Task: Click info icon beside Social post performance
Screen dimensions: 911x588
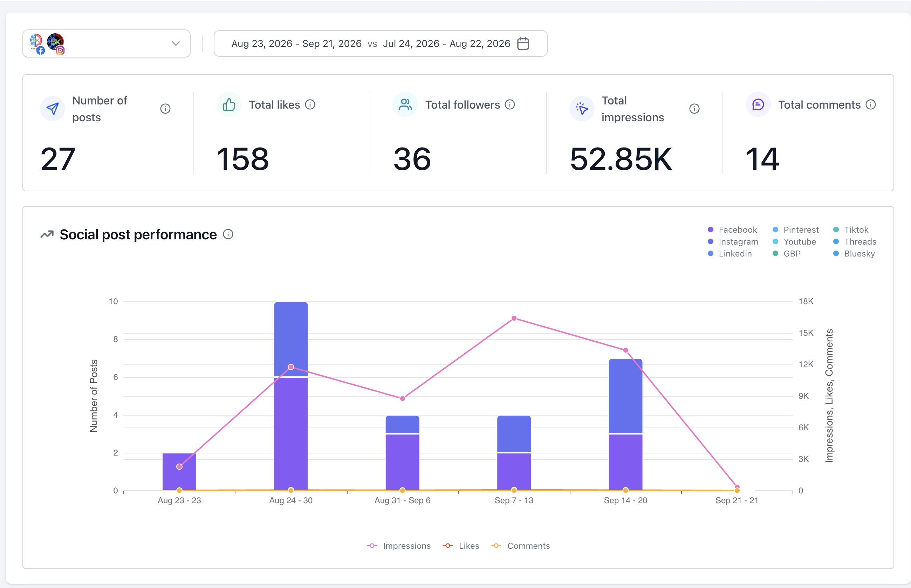Action: 228,234
